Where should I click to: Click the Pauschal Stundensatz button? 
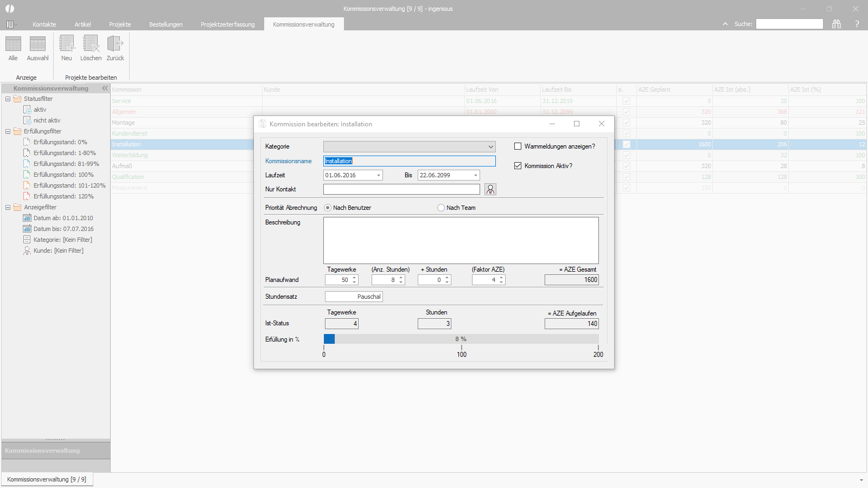point(354,297)
